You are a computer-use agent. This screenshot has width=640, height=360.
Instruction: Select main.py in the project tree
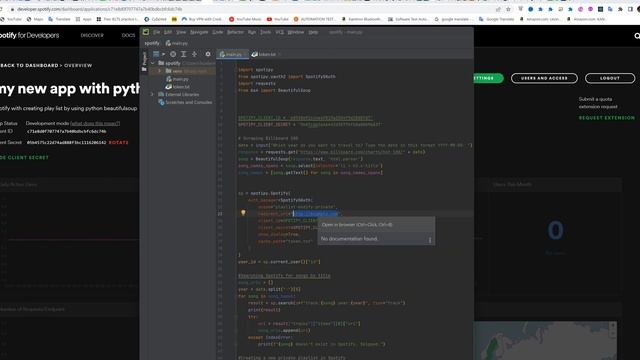click(177, 79)
